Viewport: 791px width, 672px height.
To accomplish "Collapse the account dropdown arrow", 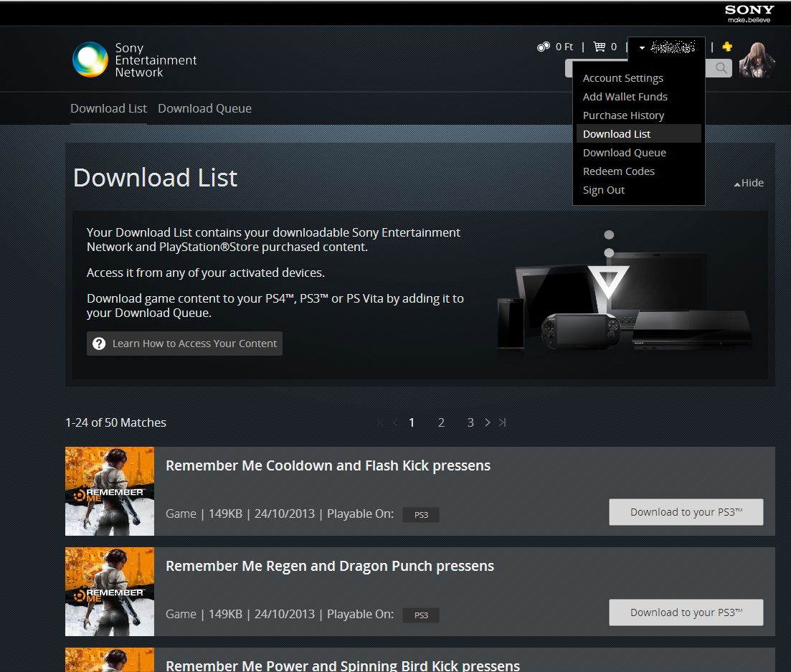I will [x=642, y=48].
